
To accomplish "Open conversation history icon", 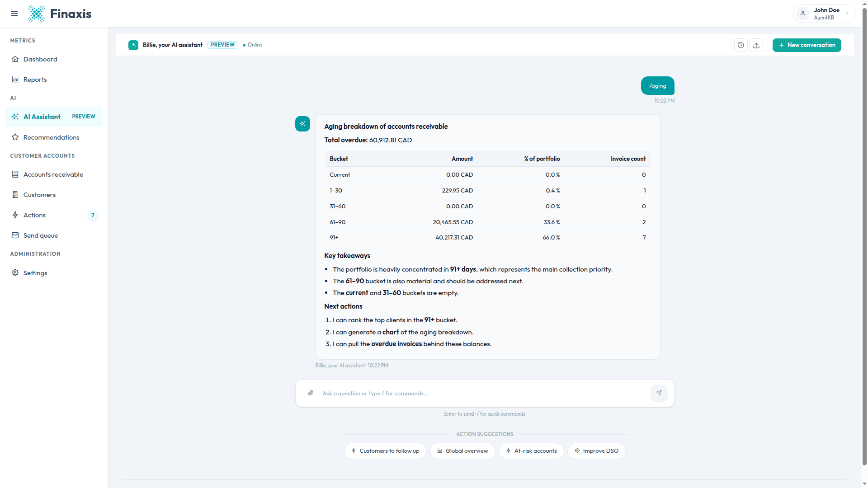I will 741,45.
